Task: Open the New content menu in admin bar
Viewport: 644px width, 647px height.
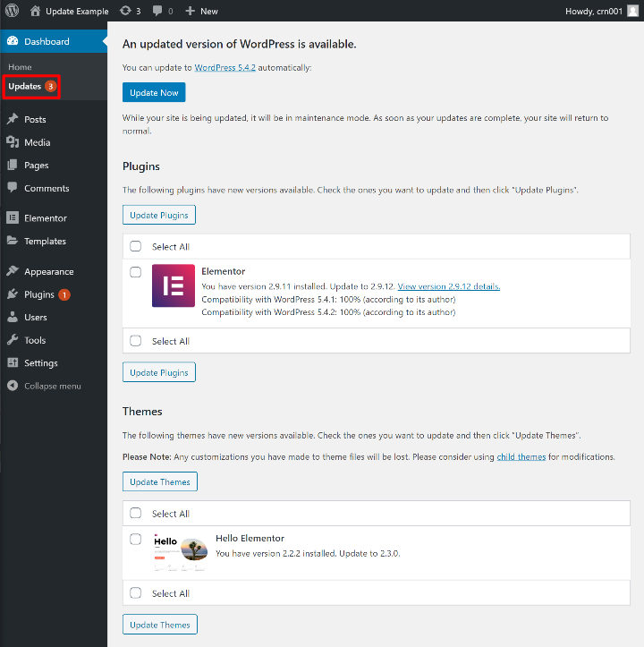Action: 201,12
